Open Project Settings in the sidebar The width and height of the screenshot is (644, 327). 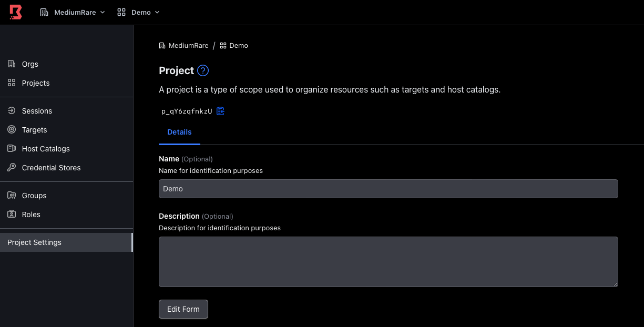[x=35, y=242]
